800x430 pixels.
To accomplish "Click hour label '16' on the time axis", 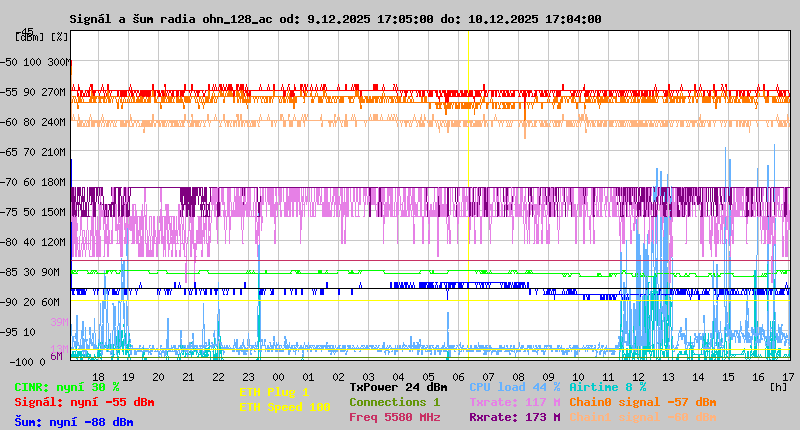I will [x=759, y=377].
